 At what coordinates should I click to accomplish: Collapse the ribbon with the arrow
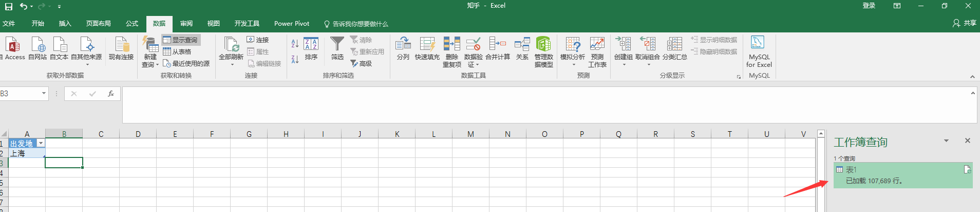pos(972,77)
